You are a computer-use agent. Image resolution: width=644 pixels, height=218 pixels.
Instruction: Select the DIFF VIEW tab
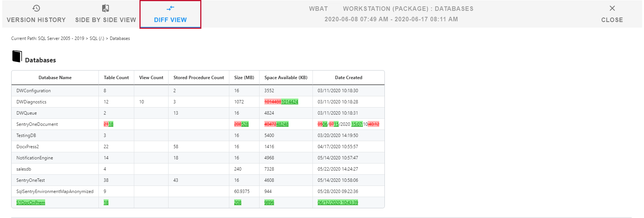(x=170, y=14)
